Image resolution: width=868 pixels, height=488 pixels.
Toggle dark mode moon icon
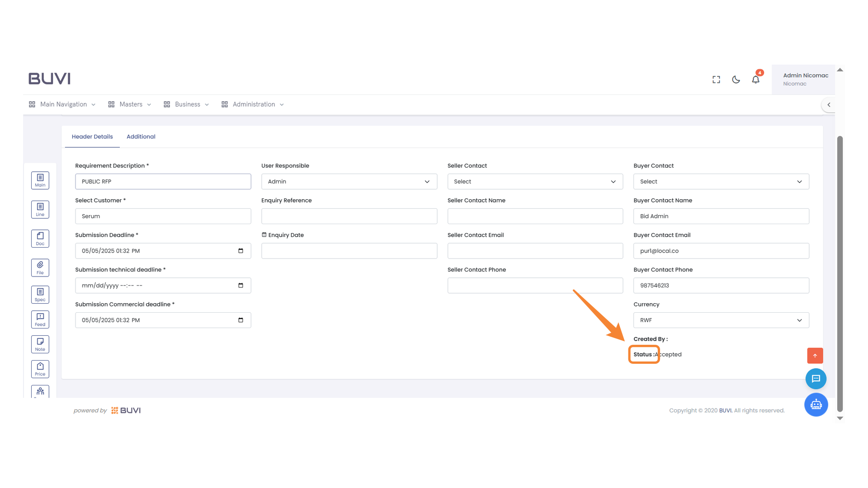point(736,80)
